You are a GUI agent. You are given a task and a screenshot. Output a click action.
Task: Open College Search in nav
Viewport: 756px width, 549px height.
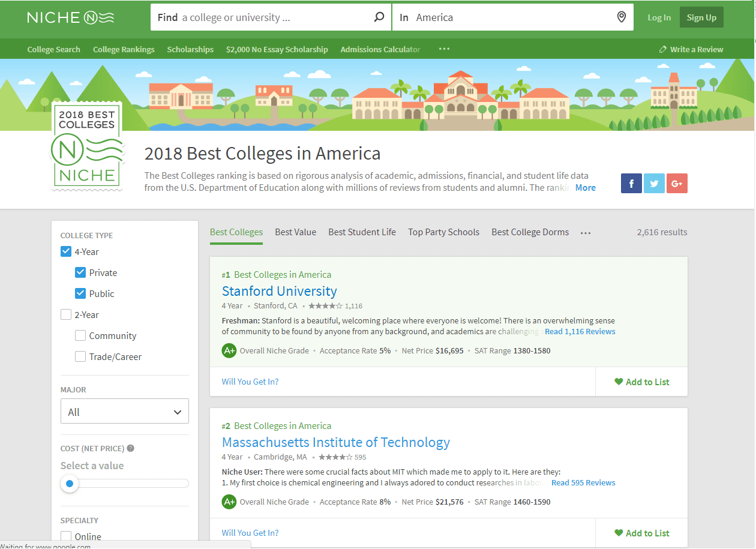click(x=53, y=49)
